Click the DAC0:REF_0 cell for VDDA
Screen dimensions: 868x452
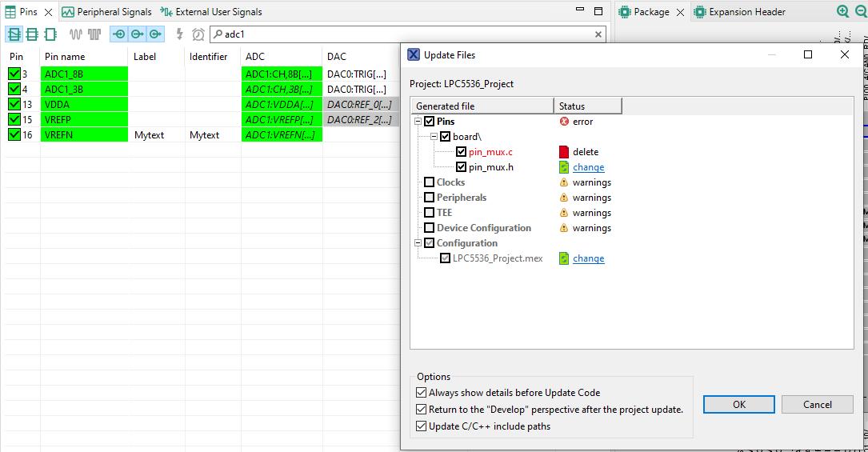coord(361,105)
